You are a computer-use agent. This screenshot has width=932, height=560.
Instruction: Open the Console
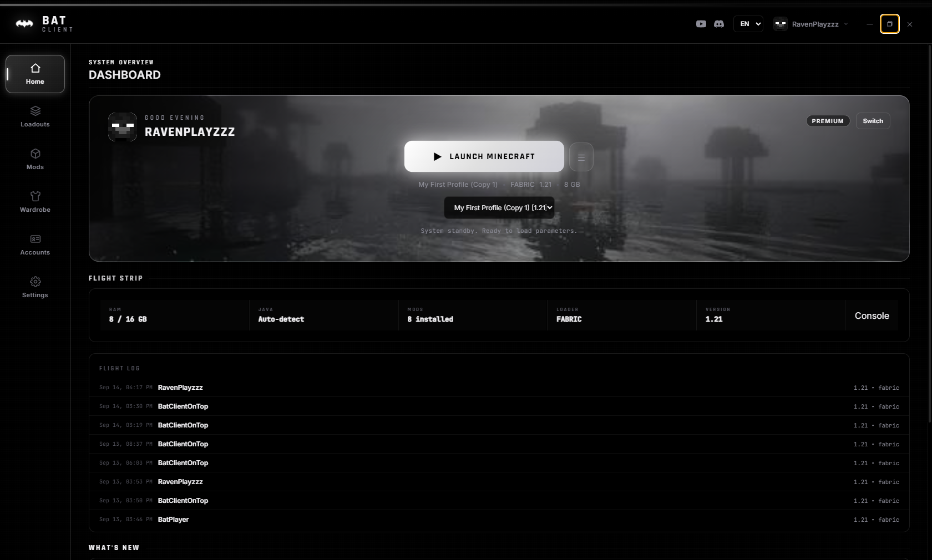[x=872, y=315]
